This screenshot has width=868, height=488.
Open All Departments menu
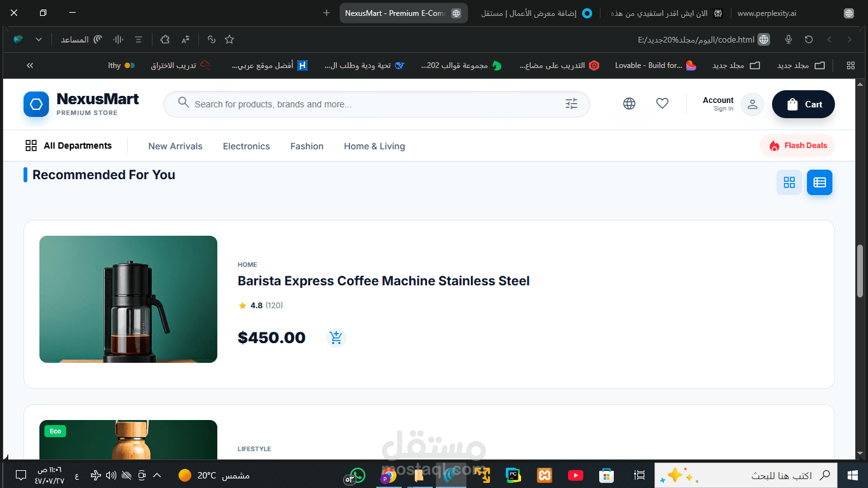pyautogui.click(x=69, y=146)
